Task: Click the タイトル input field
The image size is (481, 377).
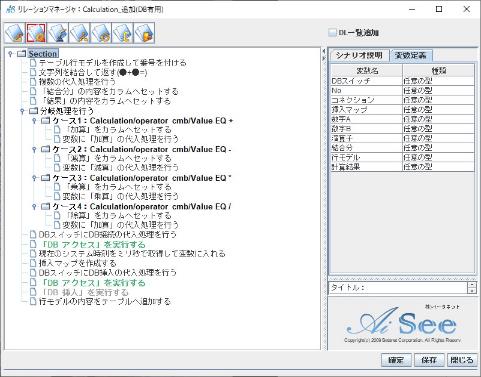Action: click(x=398, y=288)
